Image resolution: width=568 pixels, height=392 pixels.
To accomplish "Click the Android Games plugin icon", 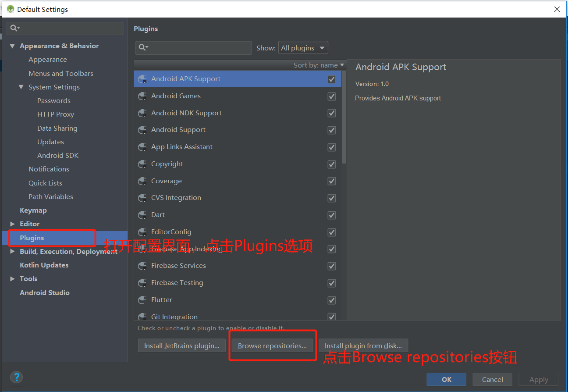I will [x=142, y=96].
